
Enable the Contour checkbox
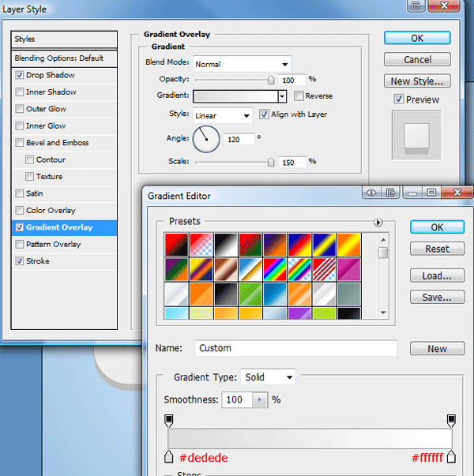tap(29, 159)
